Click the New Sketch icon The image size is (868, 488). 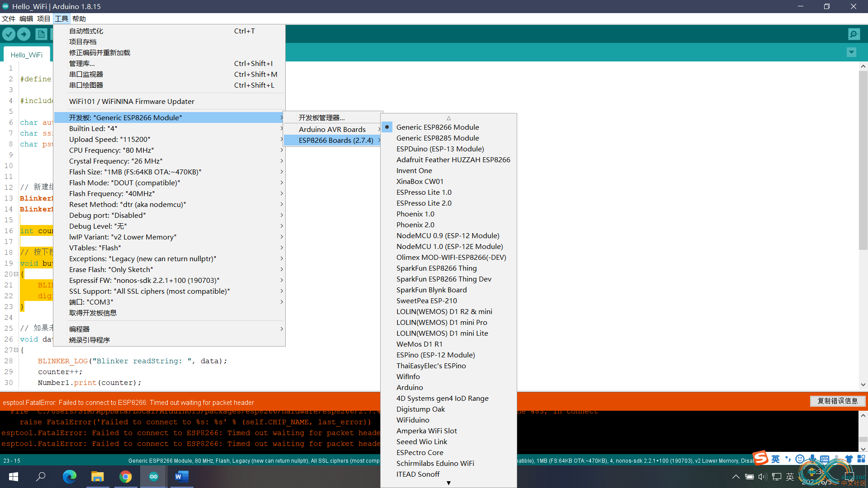click(41, 34)
